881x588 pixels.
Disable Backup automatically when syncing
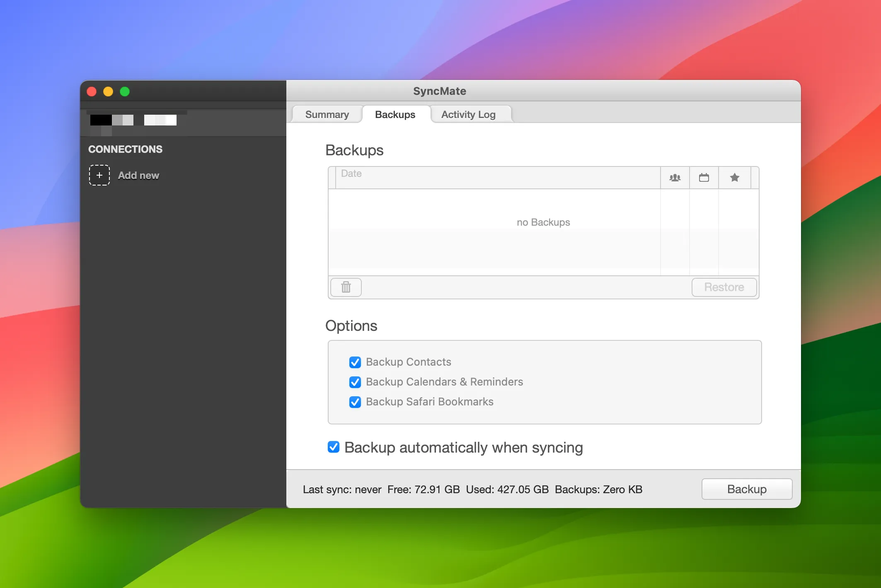(334, 447)
